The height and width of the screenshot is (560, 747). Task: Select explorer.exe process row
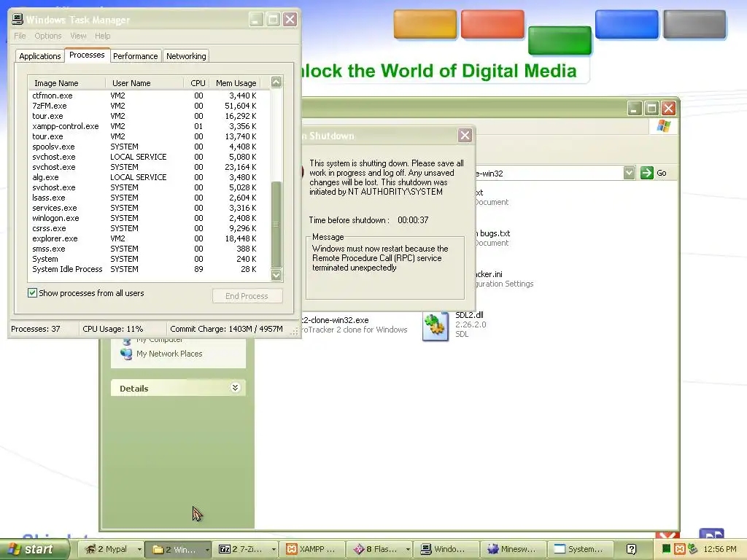pos(144,238)
